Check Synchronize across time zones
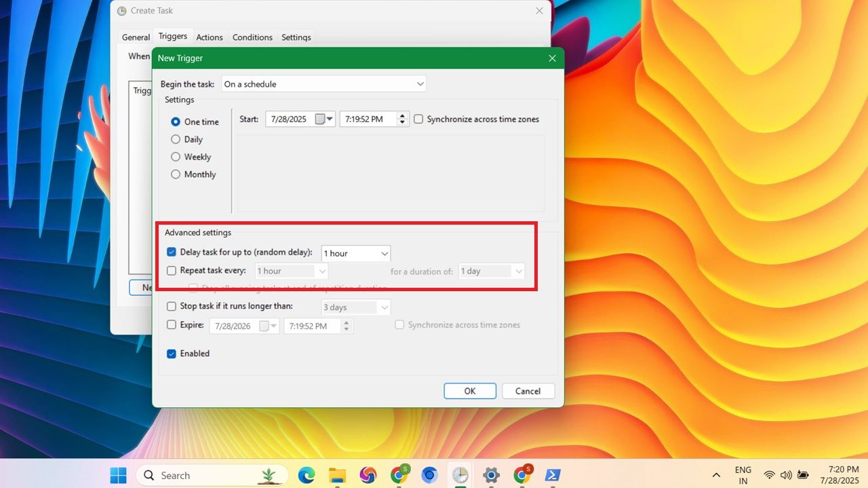 tap(418, 119)
